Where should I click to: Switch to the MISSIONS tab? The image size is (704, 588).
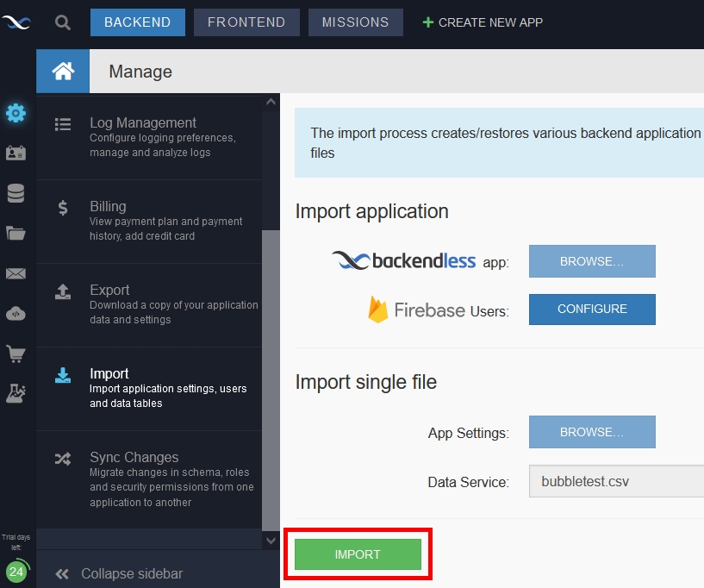click(356, 22)
